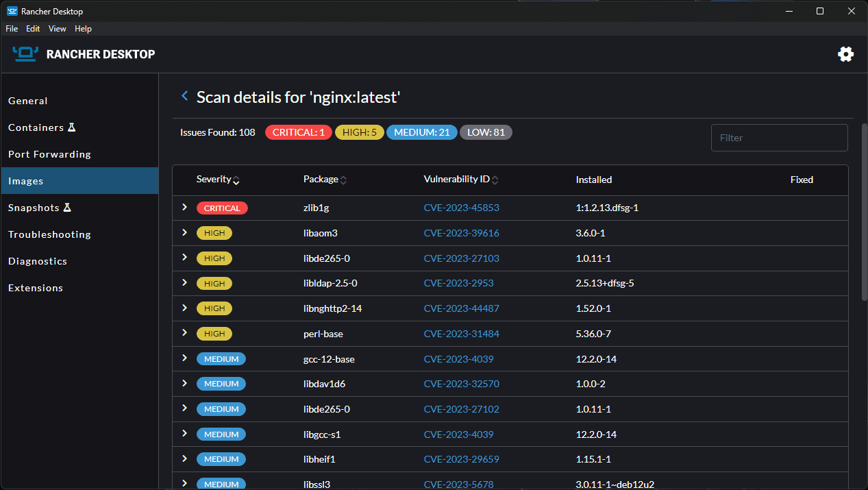
Task: Expand the libgcc-s1 row
Action: click(x=184, y=433)
